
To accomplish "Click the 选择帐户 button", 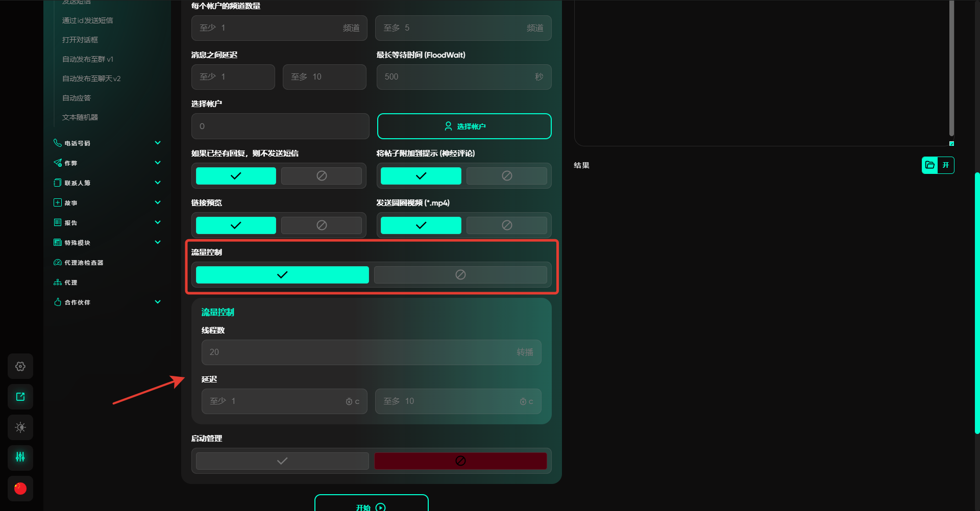I will point(464,126).
